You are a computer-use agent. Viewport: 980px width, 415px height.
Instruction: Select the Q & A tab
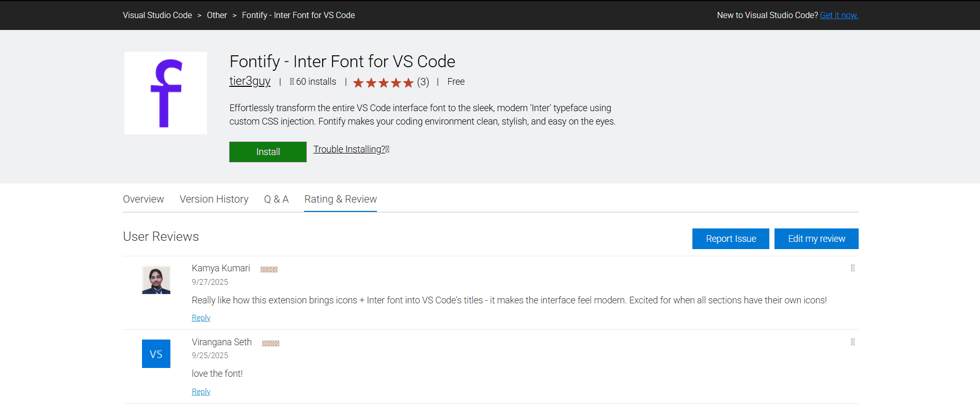point(276,199)
